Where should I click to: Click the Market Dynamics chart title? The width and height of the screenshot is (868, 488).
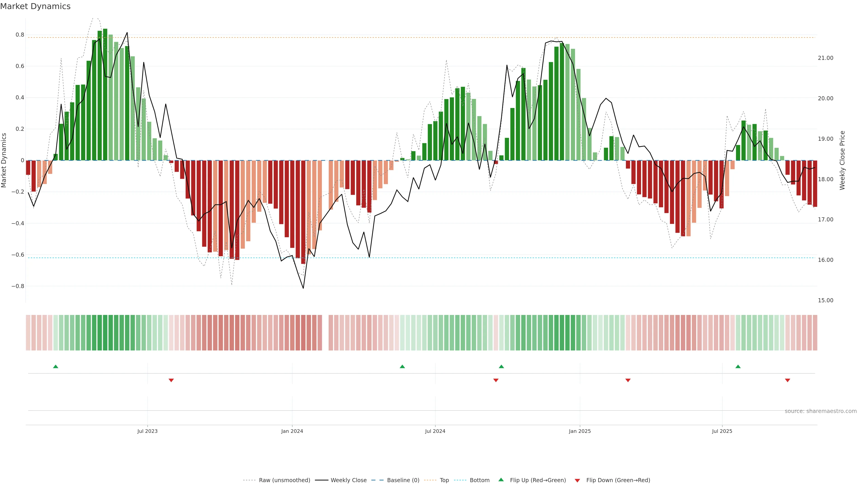click(35, 6)
